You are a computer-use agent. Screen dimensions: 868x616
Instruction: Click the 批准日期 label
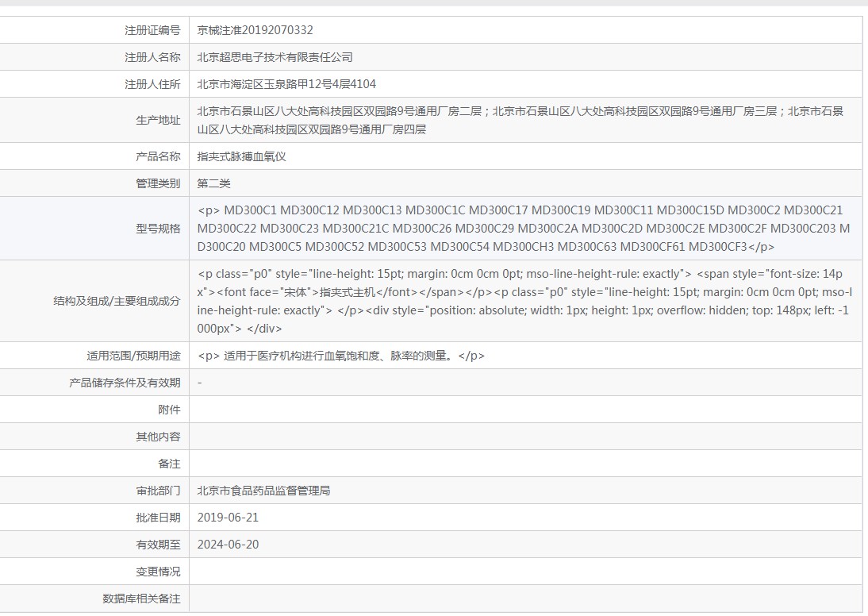pyautogui.click(x=159, y=518)
